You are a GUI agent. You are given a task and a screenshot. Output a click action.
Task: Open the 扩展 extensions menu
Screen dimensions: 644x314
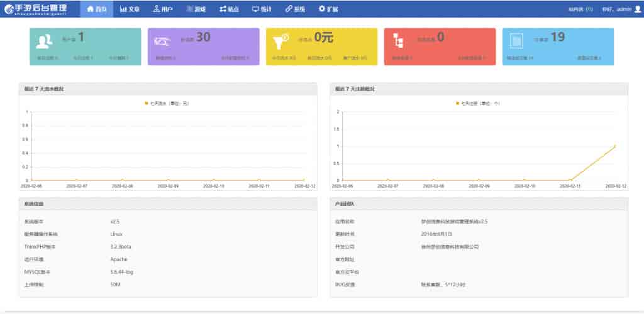(x=328, y=9)
